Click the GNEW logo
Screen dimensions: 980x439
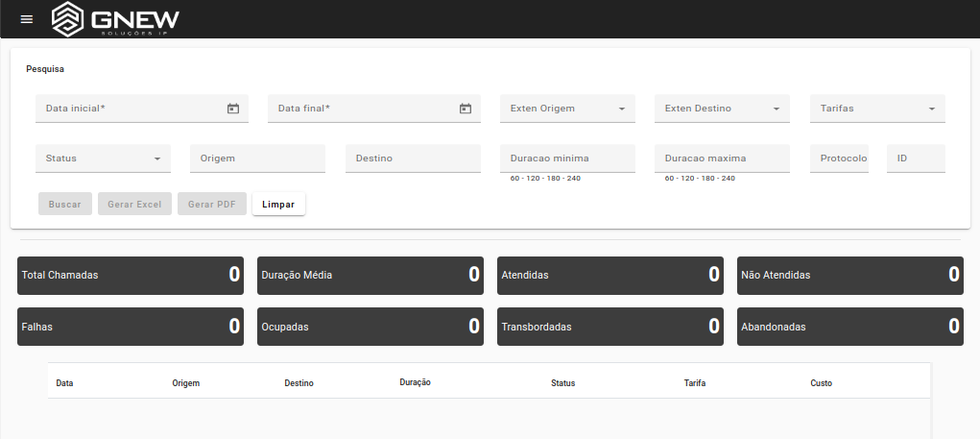click(115, 19)
